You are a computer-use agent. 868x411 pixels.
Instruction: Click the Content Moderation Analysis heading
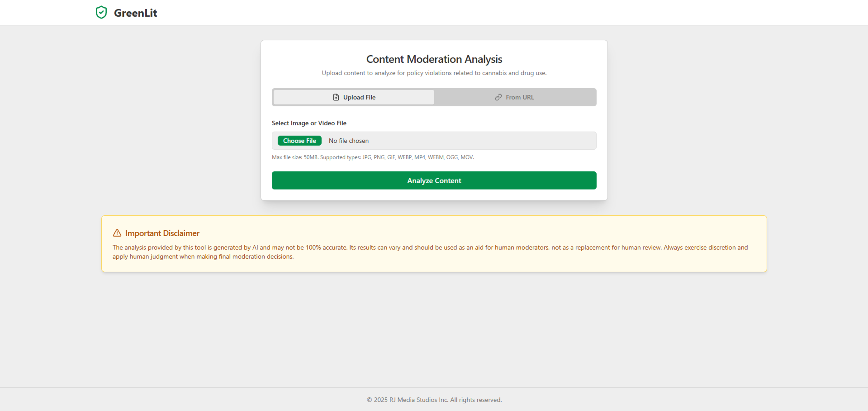(434, 59)
